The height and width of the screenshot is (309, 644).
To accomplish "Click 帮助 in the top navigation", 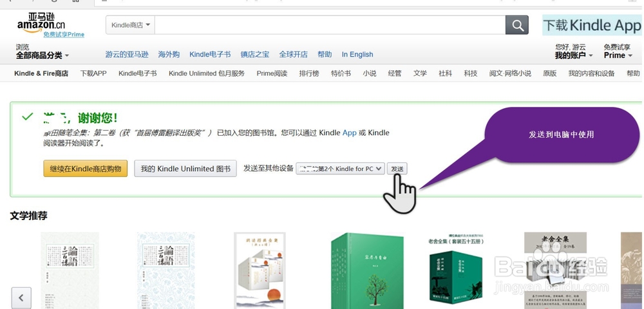I will (x=325, y=54).
